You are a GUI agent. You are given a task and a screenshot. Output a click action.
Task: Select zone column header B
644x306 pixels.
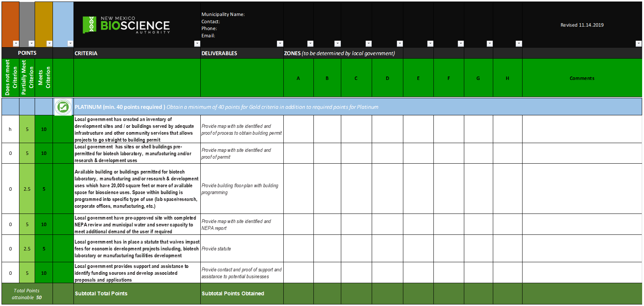(x=327, y=78)
